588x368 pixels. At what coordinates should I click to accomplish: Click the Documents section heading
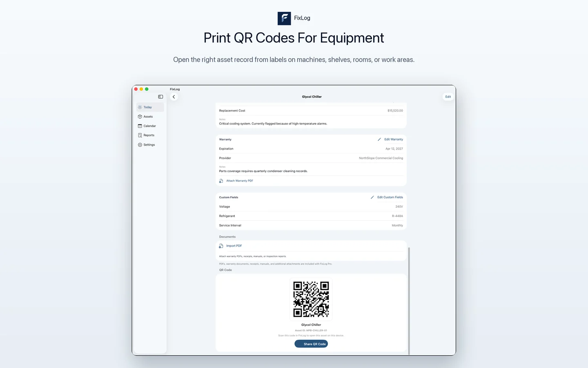pyautogui.click(x=227, y=237)
